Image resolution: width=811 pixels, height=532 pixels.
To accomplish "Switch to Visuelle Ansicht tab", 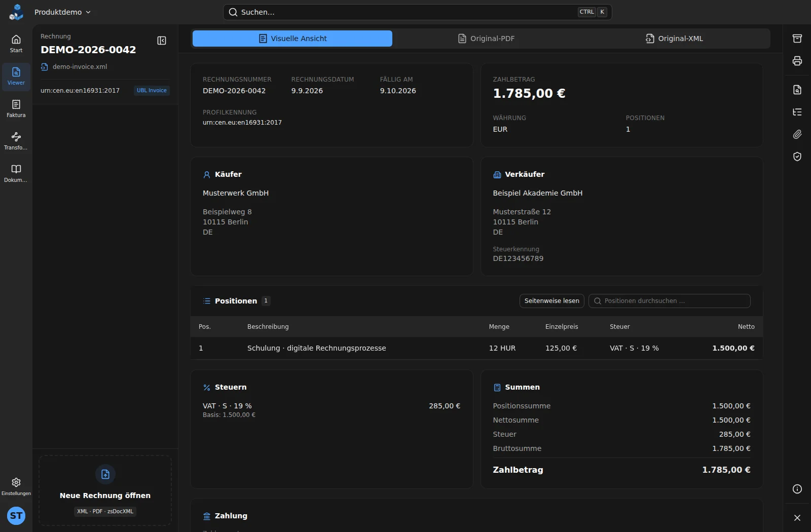I will 292,39.
